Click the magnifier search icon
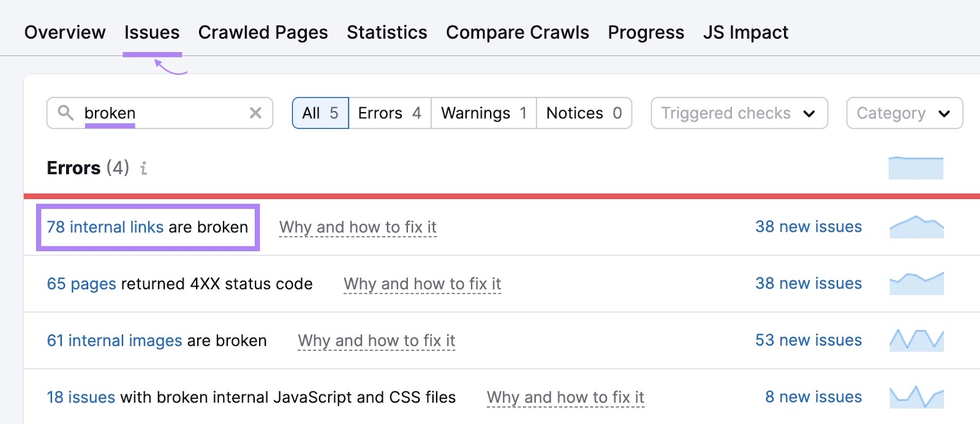 coord(66,113)
